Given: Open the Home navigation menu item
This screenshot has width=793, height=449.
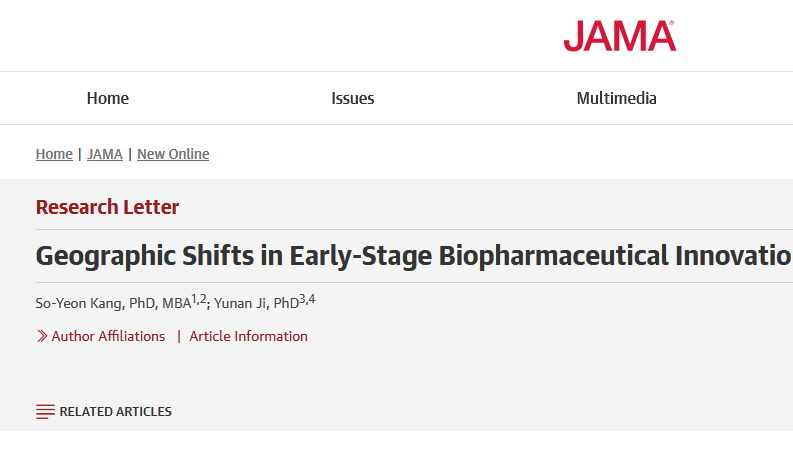Looking at the screenshot, I should tap(108, 98).
